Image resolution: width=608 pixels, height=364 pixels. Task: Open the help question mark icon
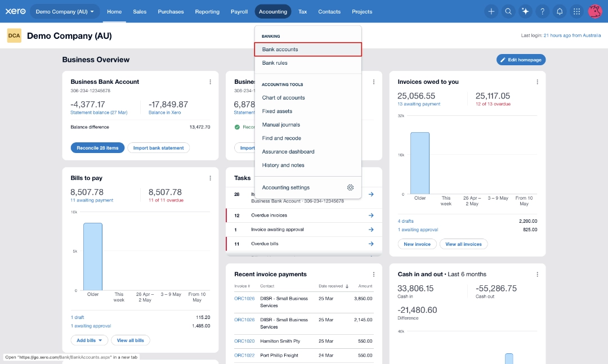[x=542, y=12]
